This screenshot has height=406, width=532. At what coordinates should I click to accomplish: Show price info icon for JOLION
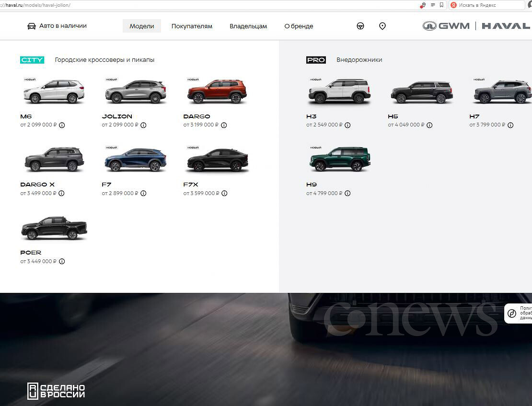(x=143, y=125)
